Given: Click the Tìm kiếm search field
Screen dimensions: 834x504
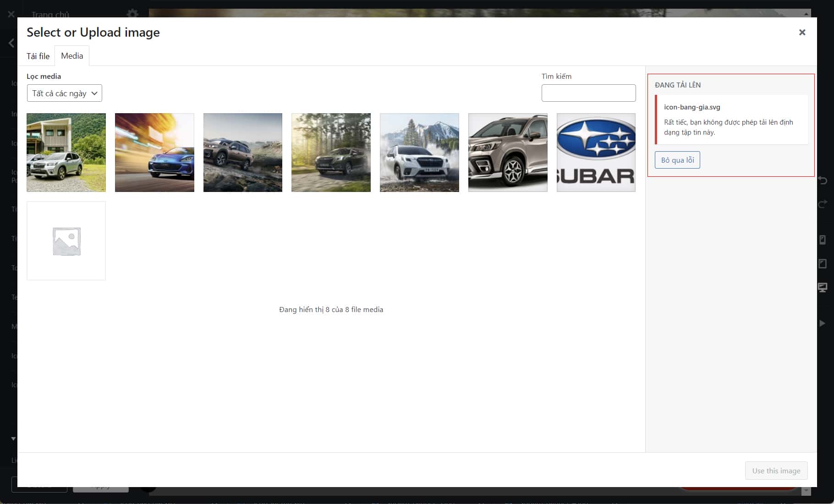Looking at the screenshot, I should [588, 93].
